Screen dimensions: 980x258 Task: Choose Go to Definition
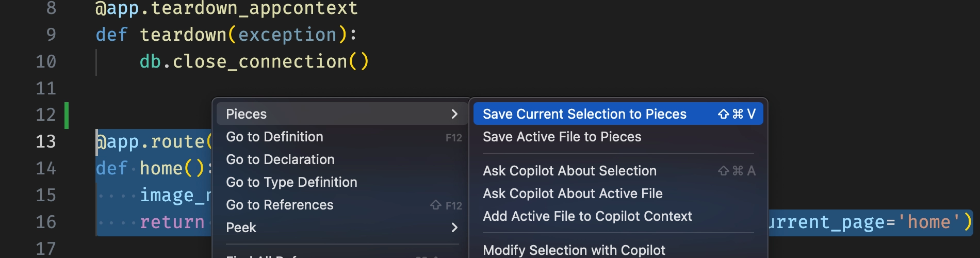tap(274, 137)
